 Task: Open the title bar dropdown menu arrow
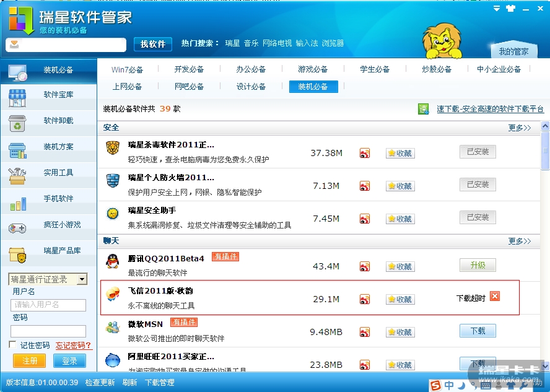pyautogui.click(x=497, y=9)
